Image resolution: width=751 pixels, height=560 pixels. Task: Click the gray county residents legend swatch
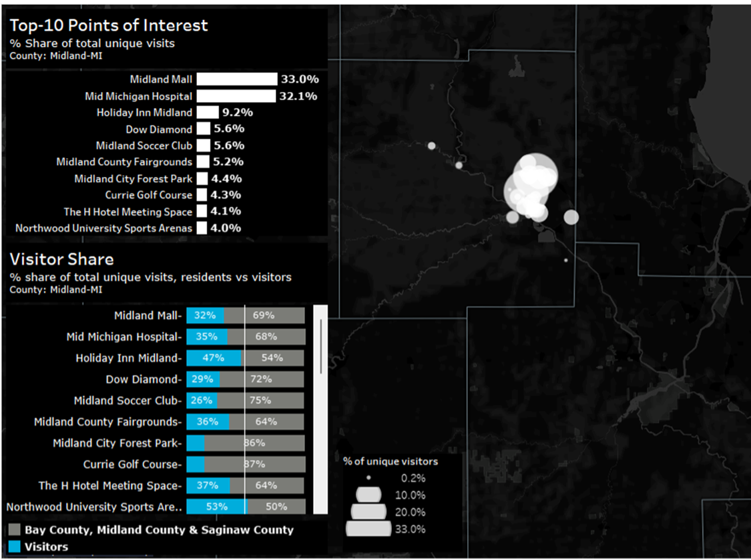pos(14,530)
